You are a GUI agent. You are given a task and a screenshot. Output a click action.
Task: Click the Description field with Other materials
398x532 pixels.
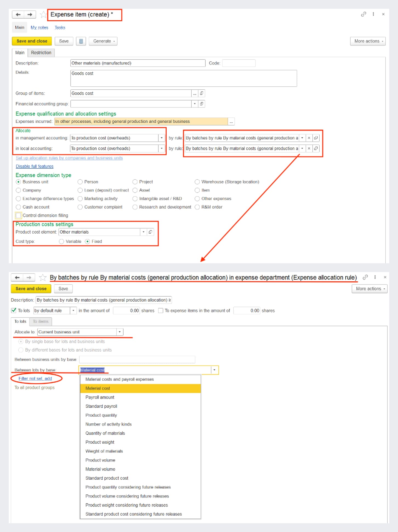click(138, 63)
